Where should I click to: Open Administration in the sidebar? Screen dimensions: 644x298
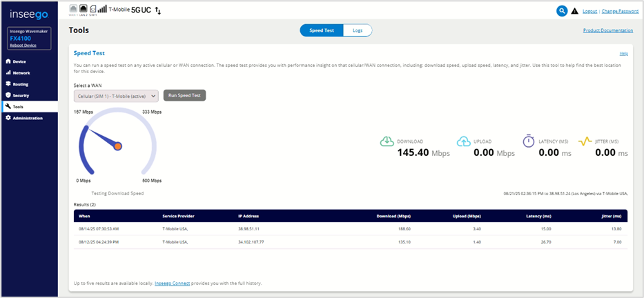[x=27, y=118]
